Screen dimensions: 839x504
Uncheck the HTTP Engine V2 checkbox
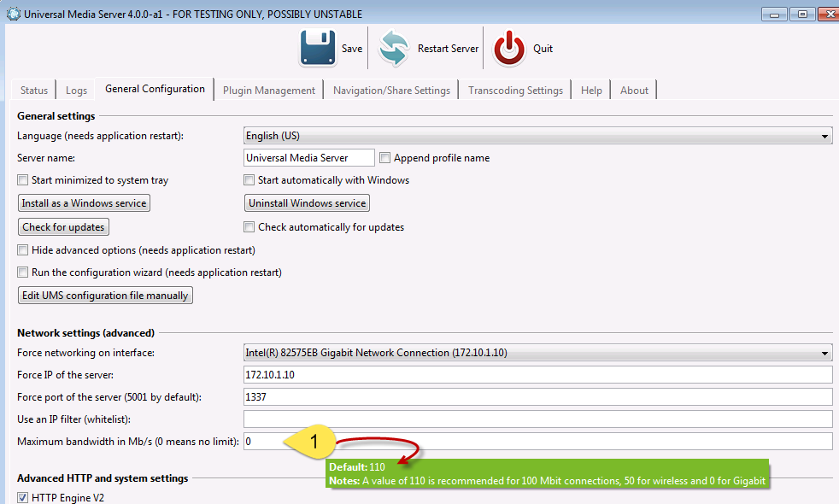point(22,497)
